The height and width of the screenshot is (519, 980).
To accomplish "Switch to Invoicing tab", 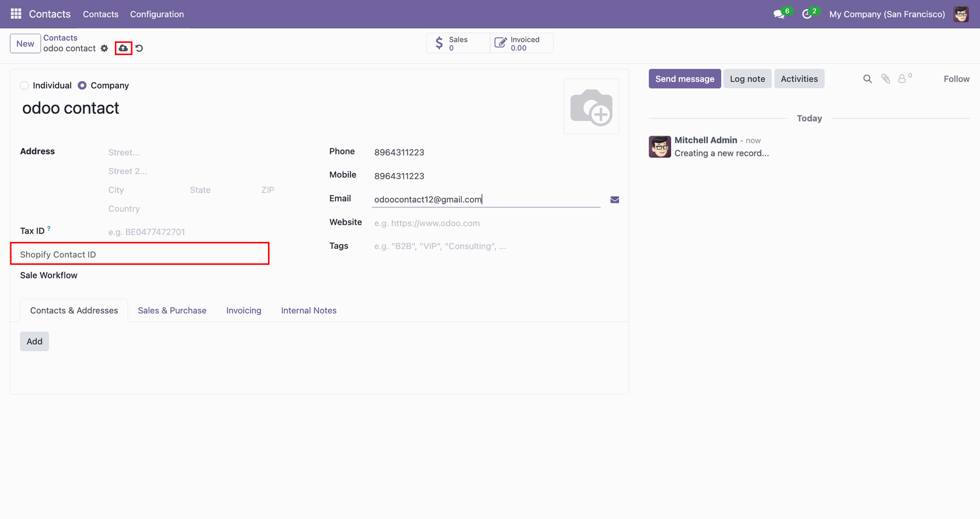I will click(243, 310).
